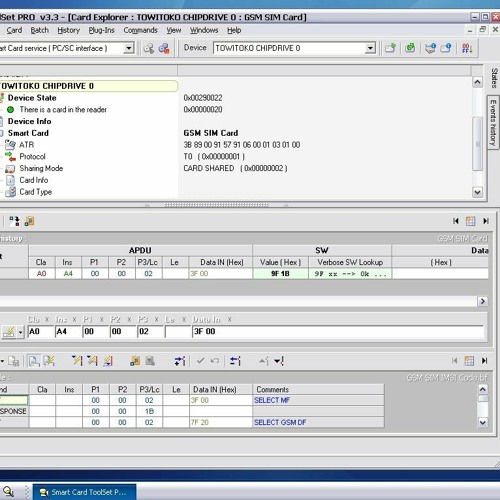This screenshot has height=500, width=500.
Task: Clear the Cla field with its x
Action: click(47, 320)
